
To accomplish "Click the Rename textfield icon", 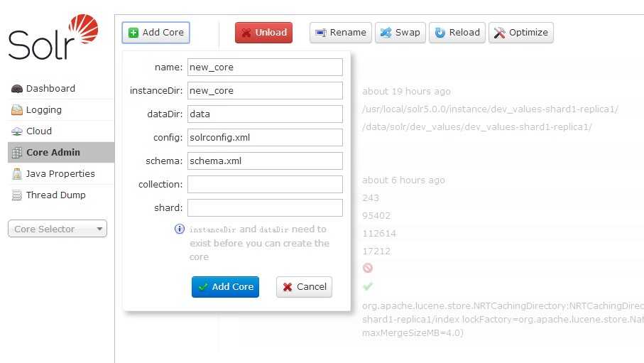I will tap(321, 33).
